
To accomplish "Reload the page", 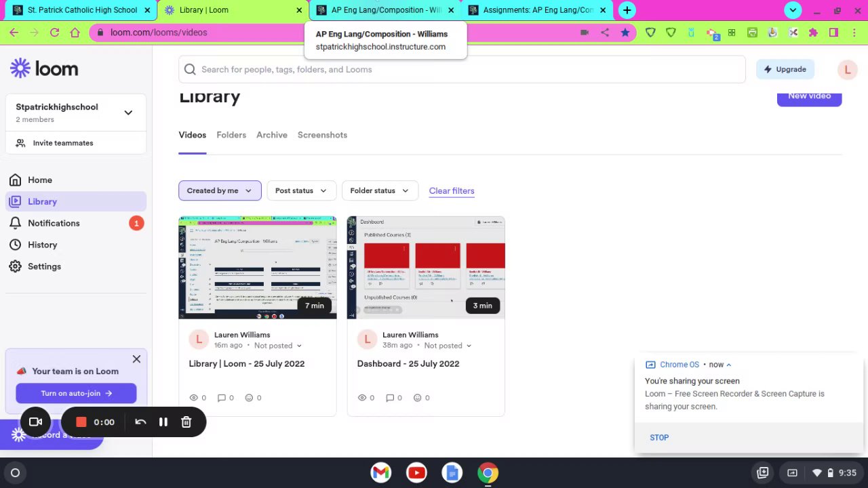I will [55, 33].
